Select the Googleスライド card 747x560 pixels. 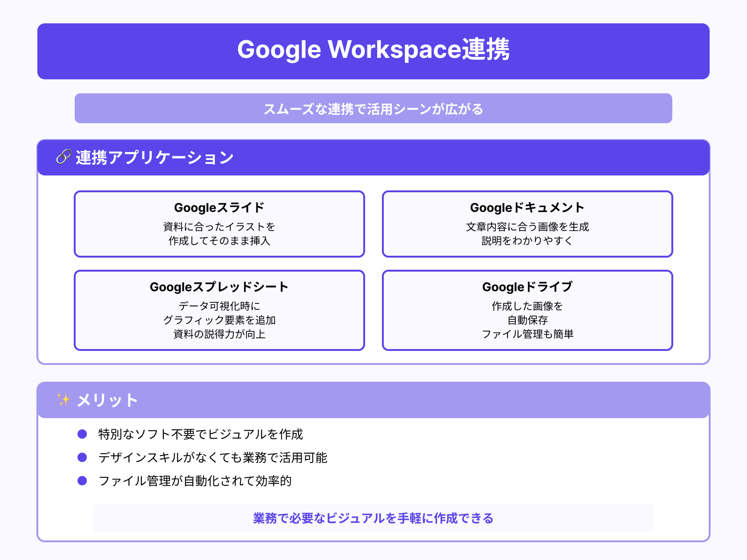coord(218,224)
